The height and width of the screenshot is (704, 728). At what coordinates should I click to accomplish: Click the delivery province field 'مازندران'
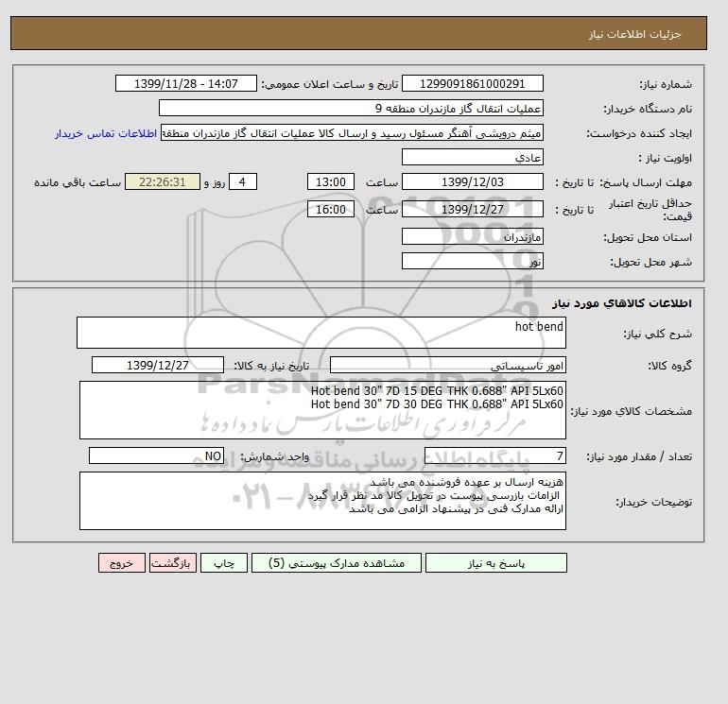[472, 236]
